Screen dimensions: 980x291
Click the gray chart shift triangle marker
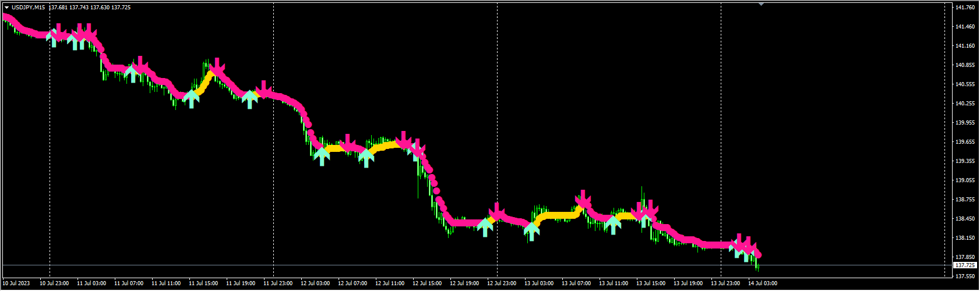pyautogui.click(x=761, y=4)
